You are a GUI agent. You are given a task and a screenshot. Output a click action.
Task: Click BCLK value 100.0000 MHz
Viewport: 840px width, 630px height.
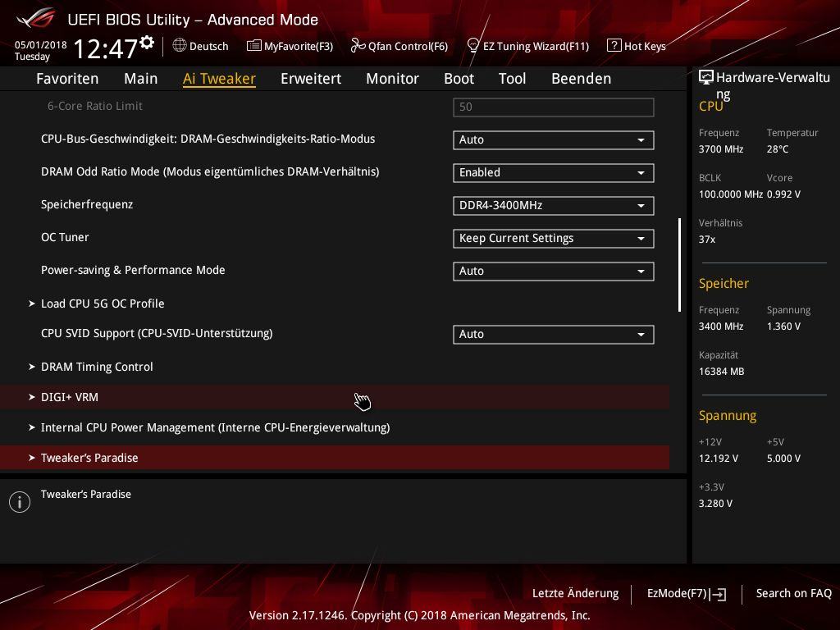tap(731, 194)
